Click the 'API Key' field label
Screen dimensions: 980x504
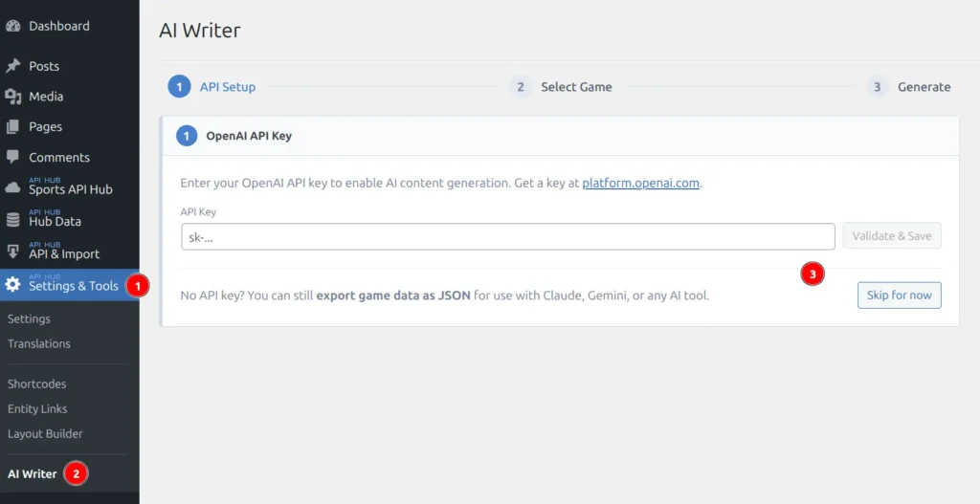click(198, 211)
